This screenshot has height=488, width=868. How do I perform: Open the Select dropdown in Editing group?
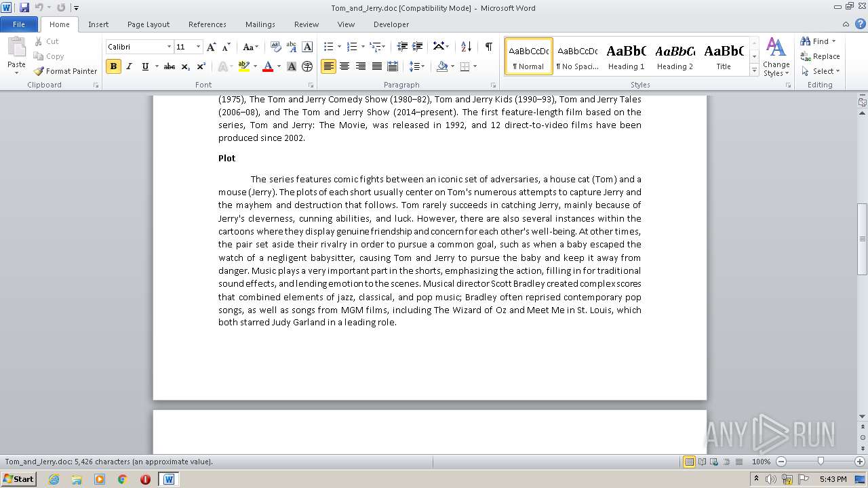coord(820,71)
